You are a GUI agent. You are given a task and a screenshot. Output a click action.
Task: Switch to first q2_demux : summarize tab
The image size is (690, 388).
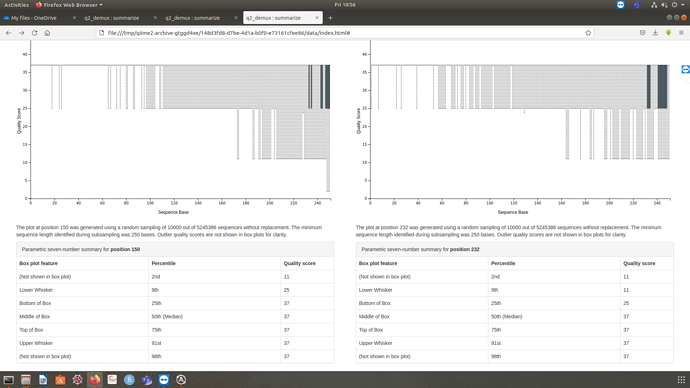tap(120, 18)
